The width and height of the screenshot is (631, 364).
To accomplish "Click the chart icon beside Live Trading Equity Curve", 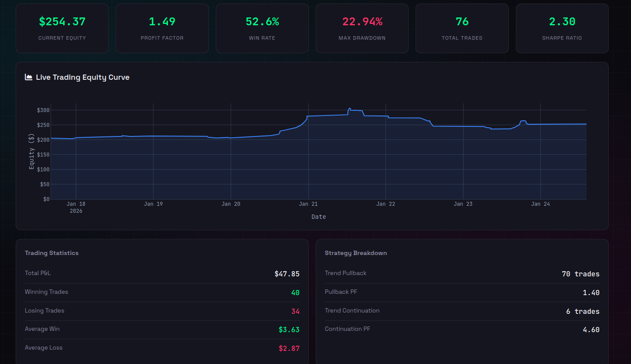I will click(x=29, y=77).
